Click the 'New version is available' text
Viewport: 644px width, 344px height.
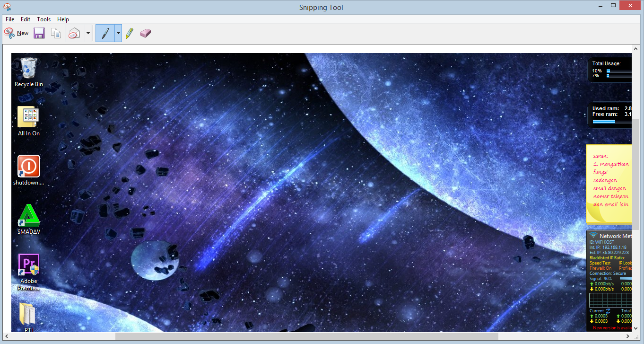(612, 327)
